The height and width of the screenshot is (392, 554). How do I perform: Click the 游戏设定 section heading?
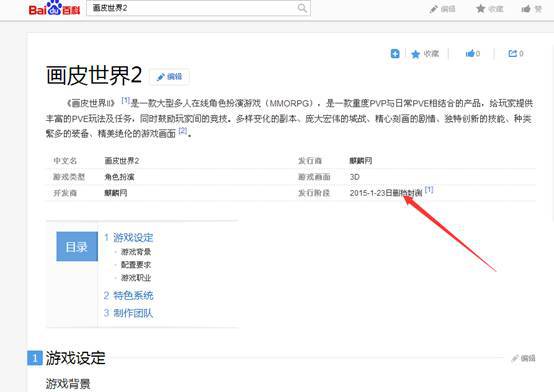(x=76, y=358)
